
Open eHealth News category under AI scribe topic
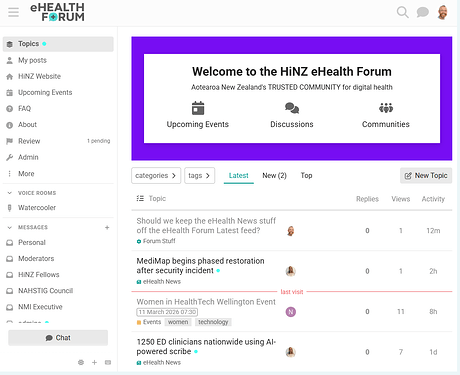click(x=159, y=363)
